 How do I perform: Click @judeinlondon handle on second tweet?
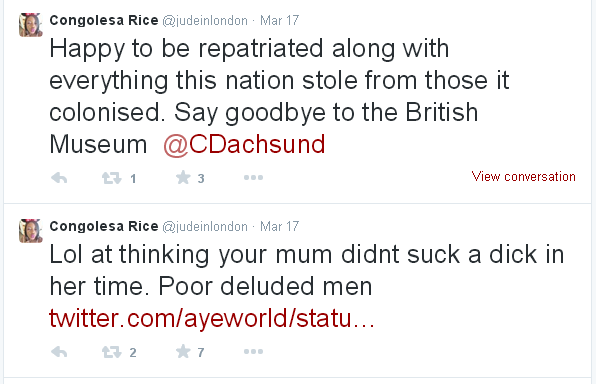tap(205, 227)
